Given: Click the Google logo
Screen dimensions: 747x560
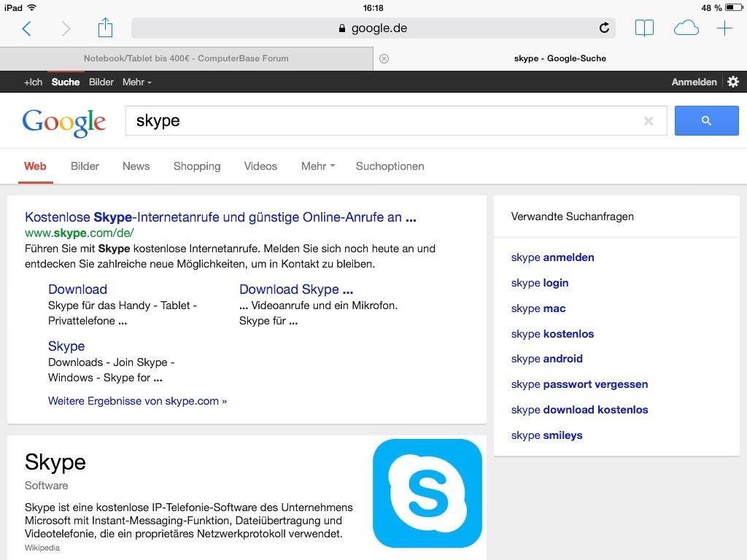Looking at the screenshot, I should (64, 122).
